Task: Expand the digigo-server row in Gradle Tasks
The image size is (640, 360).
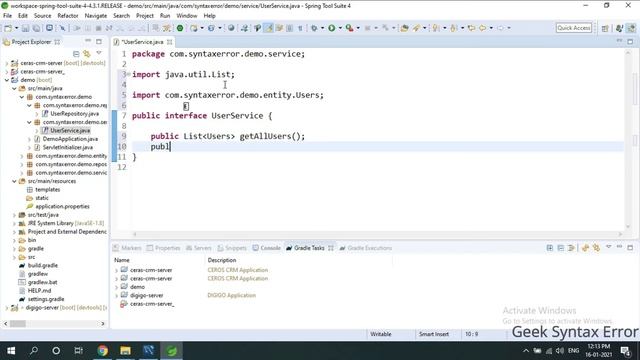Action: pos(116,296)
